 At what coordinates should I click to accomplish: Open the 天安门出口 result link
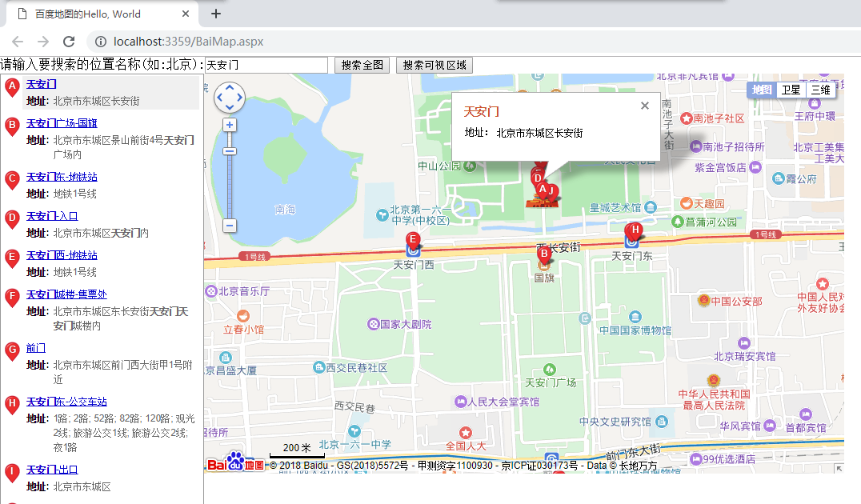point(52,470)
